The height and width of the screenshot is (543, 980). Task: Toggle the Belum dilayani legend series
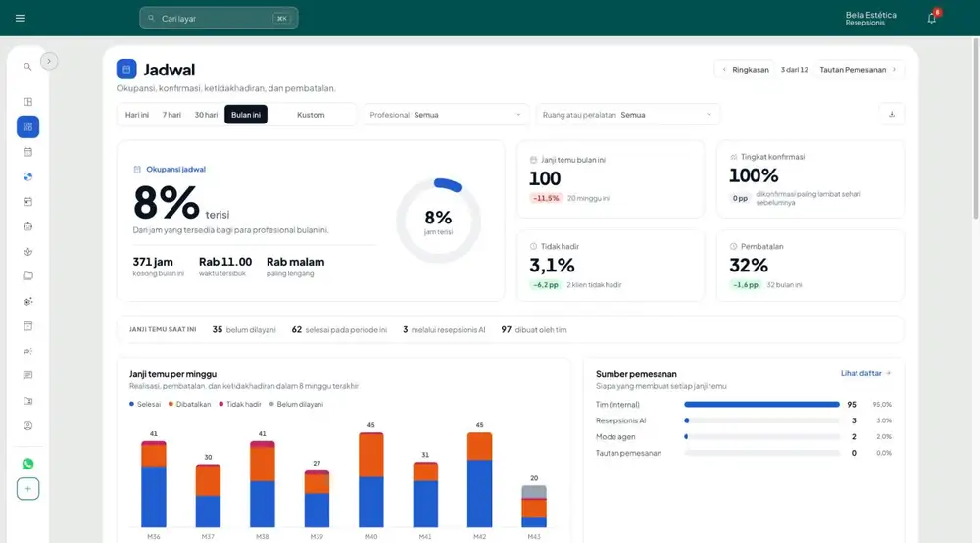click(296, 404)
